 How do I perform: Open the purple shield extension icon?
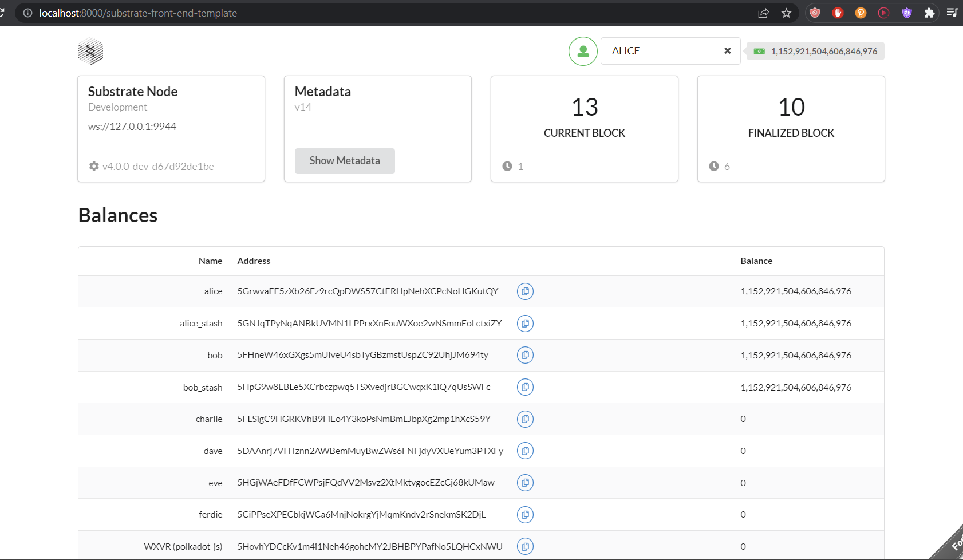(x=906, y=13)
